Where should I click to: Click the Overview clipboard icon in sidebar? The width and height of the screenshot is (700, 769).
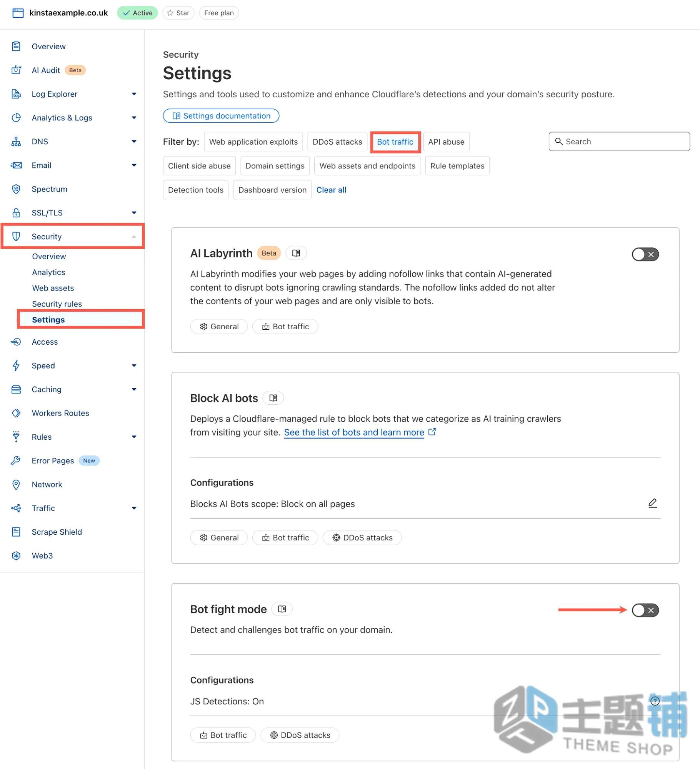16,47
